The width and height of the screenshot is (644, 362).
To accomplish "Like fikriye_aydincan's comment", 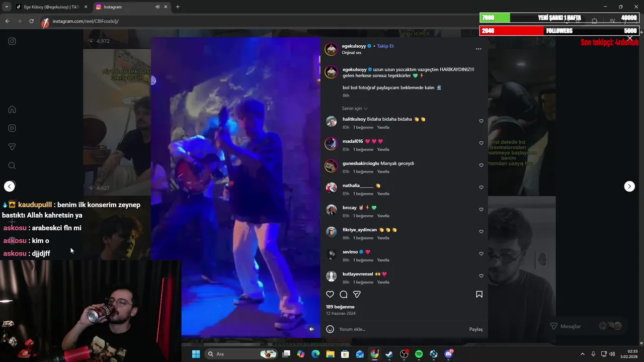I will (x=481, y=232).
